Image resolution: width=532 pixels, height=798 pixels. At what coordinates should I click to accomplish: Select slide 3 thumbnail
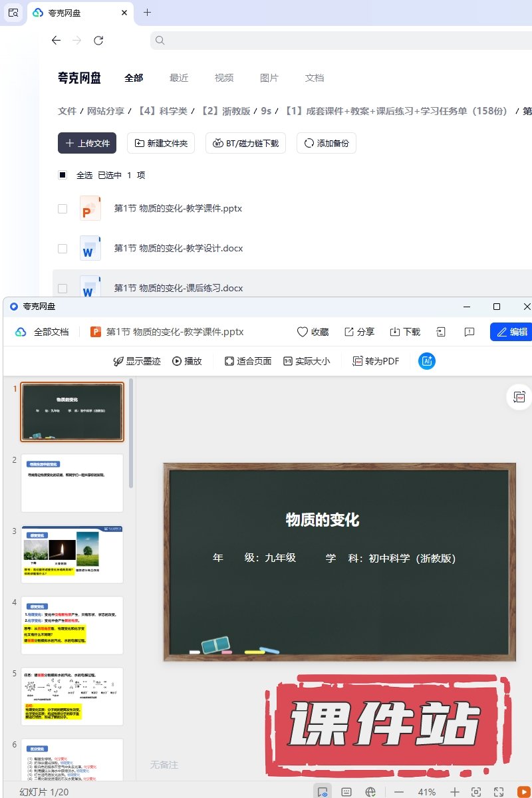72,555
